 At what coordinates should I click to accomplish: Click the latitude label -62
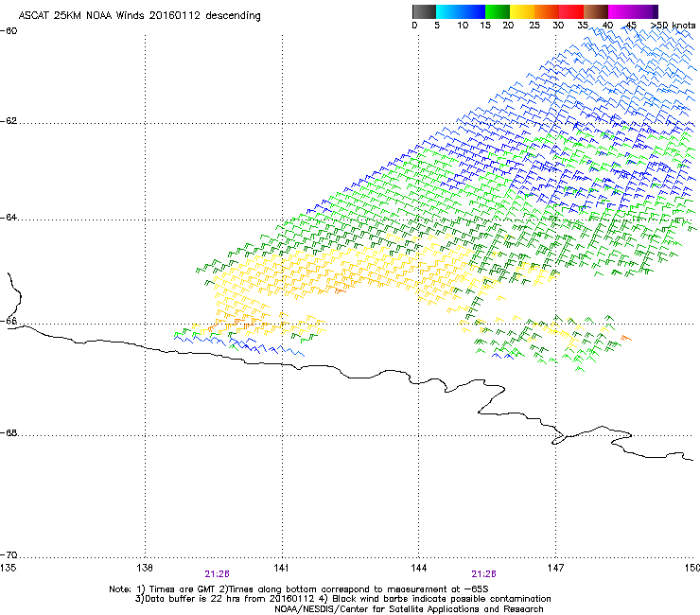coord(9,121)
